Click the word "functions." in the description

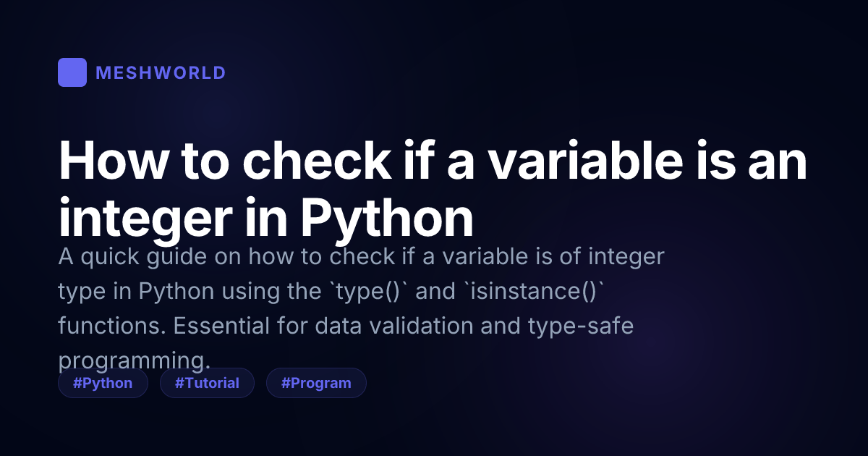click(111, 326)
